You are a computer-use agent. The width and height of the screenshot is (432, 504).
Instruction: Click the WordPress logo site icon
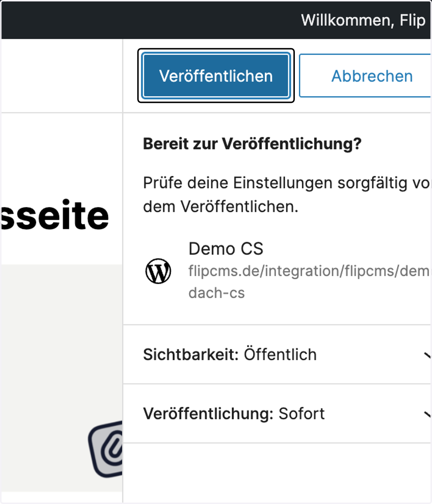tap(158, 271)
